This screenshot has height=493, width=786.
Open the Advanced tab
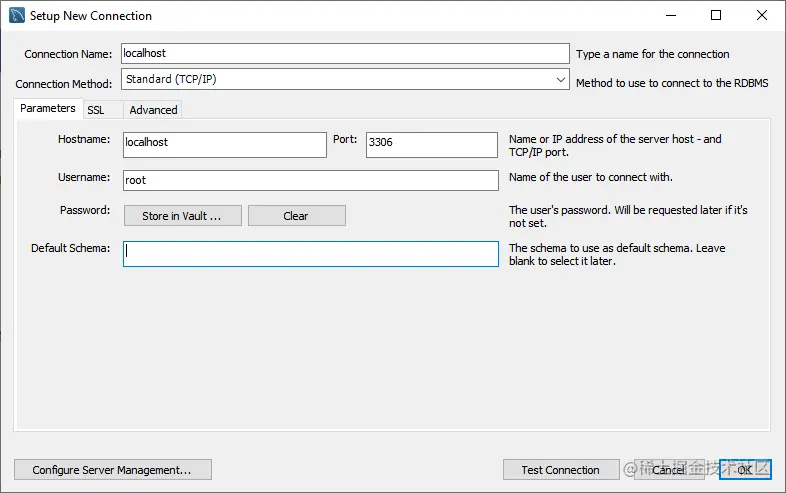click(x=153, y=110)
